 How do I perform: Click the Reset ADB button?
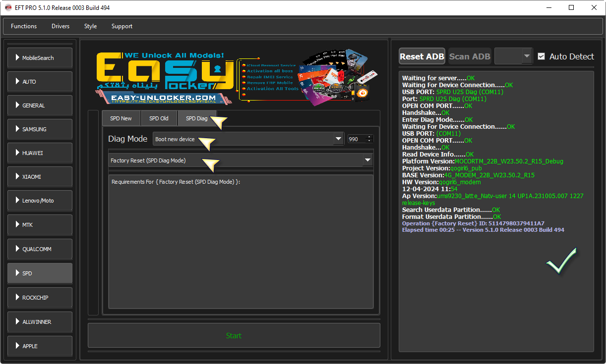pyautogui.click(x=422, y=56)
